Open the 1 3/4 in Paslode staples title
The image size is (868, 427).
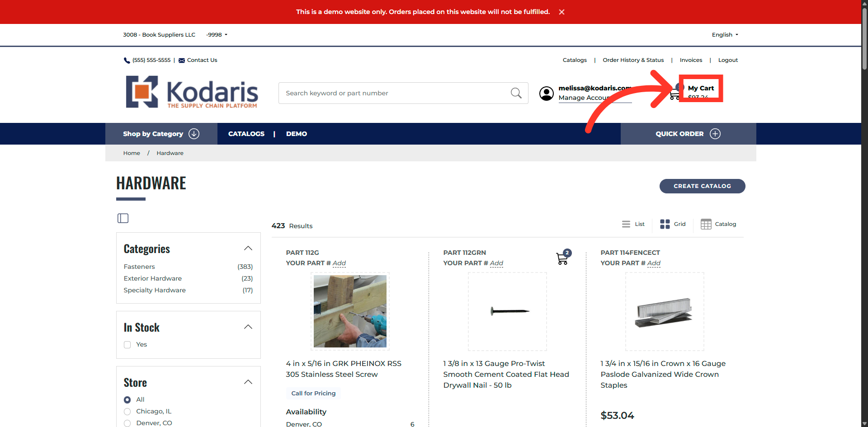coord(663,374)
